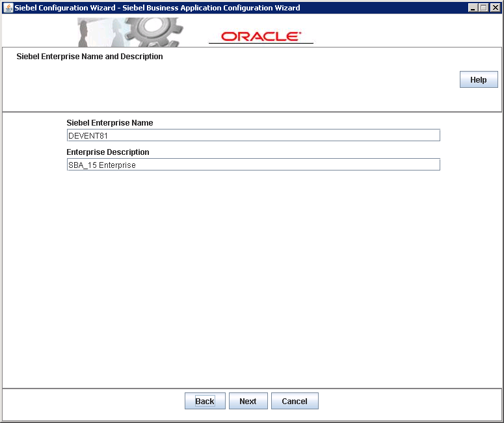Proceed with the Next button

[x=248, y=401]
